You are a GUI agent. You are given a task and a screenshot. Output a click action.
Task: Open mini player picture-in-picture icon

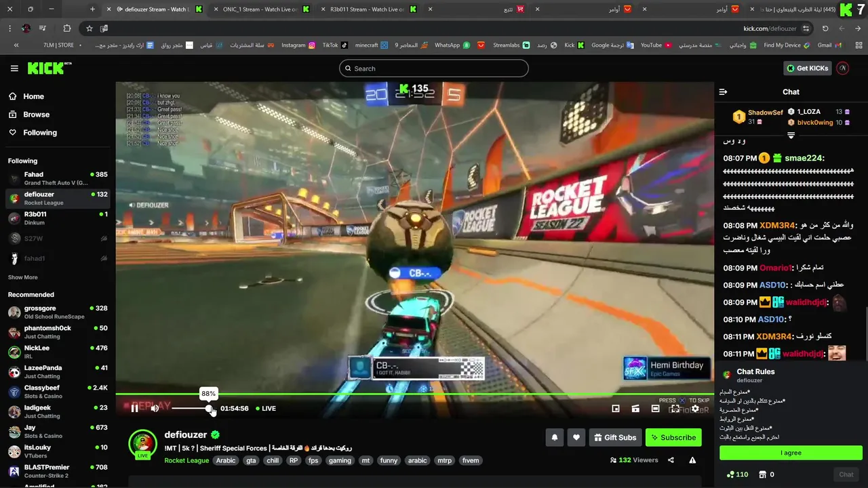(615, 409)
